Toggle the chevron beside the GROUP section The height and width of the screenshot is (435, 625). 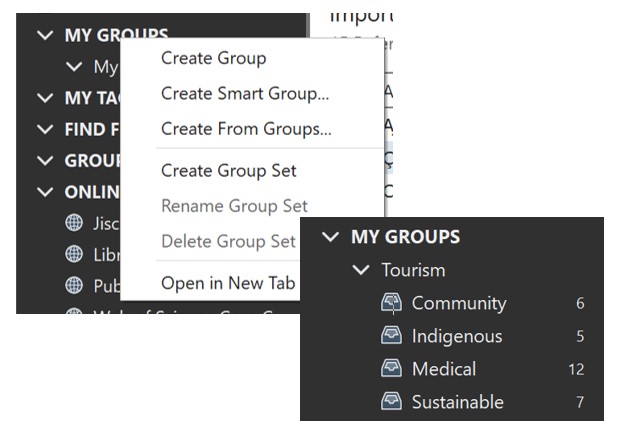(x=43, y=160)
